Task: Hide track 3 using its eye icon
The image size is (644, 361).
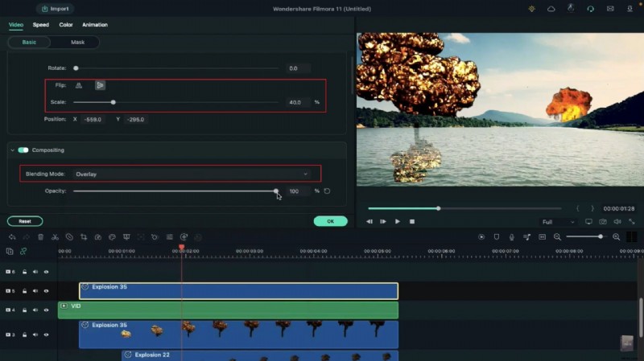Action: pyautogui.click(x=47, y=334)
